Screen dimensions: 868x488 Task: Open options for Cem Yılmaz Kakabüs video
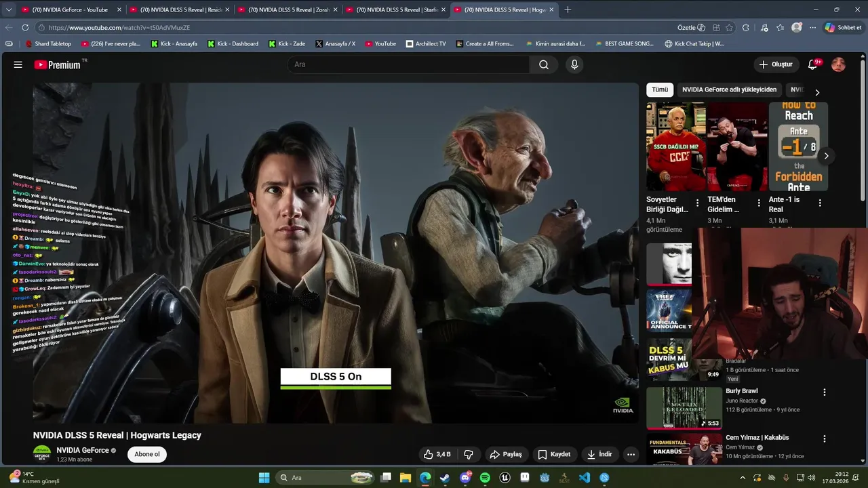pos(825,439)
